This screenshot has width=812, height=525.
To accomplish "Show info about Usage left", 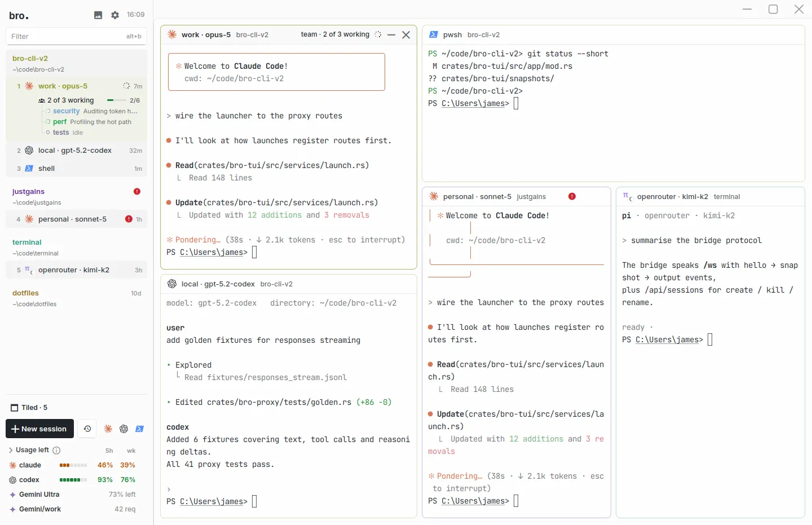I will tap(56, 450).
